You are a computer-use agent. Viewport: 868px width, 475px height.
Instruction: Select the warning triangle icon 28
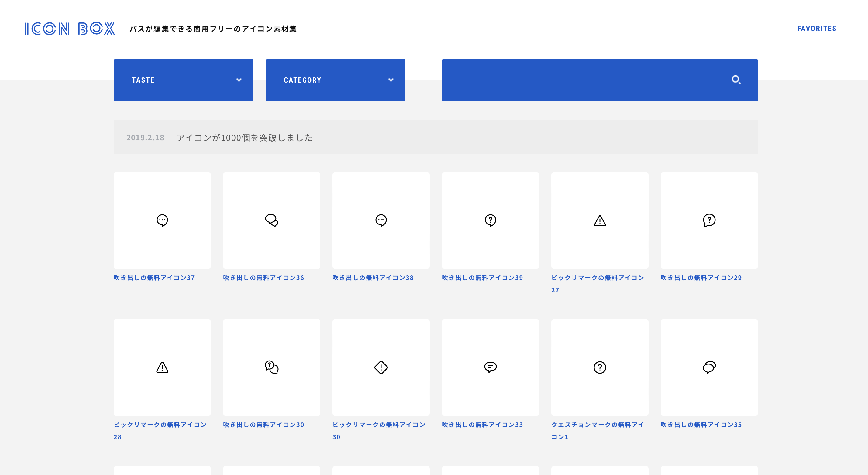[x=162, y=367]
